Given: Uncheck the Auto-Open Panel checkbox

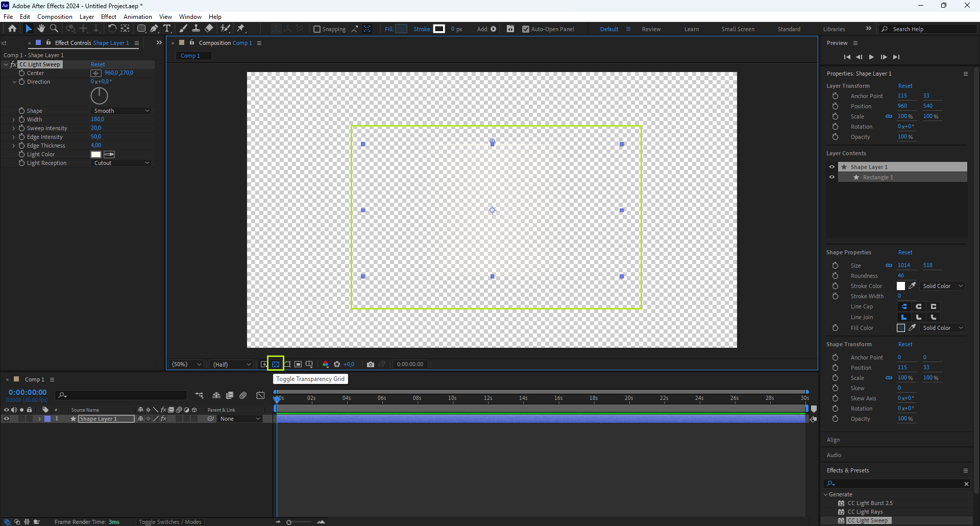Looking at the screenshot, I should point(526,29).
